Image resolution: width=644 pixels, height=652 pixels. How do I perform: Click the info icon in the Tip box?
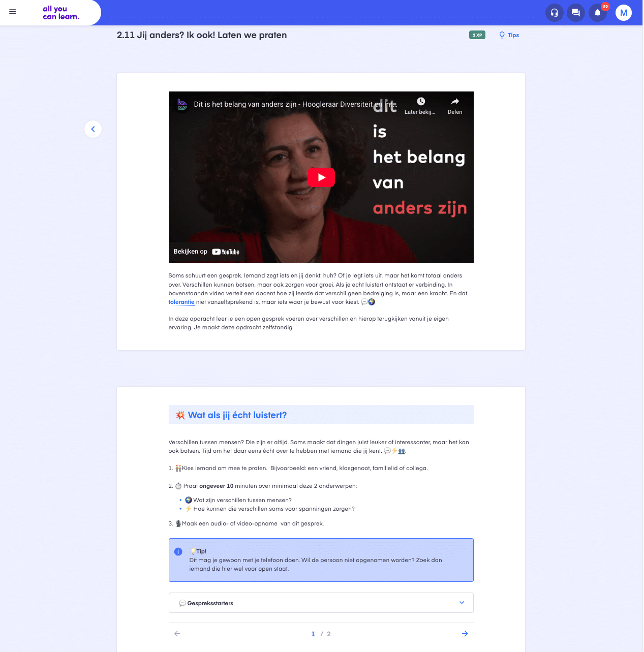coord(178,551)
